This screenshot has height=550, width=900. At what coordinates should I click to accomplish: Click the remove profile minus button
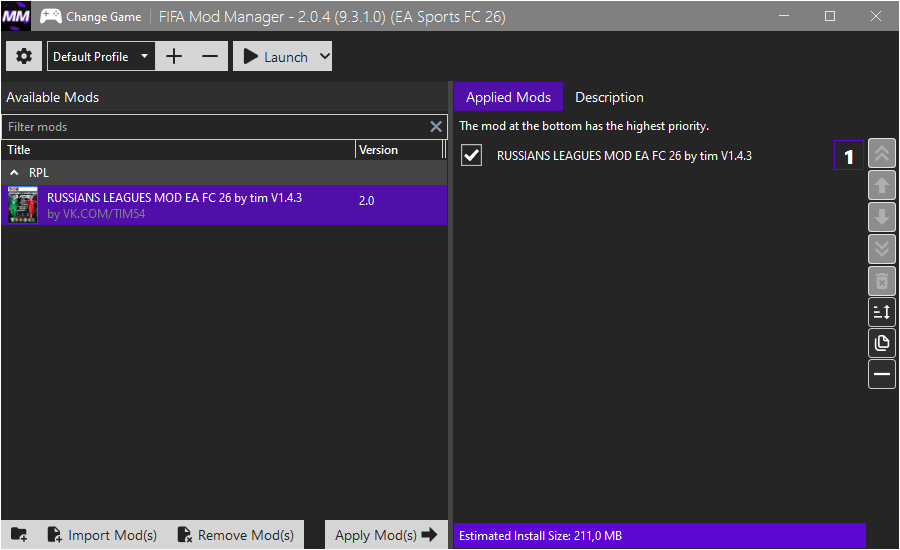coord(210,57)
